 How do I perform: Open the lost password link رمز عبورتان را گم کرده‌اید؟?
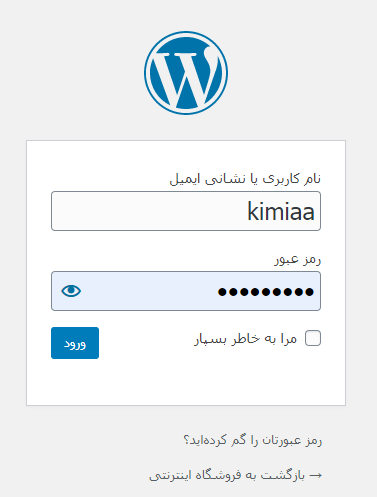click(253, 440)
